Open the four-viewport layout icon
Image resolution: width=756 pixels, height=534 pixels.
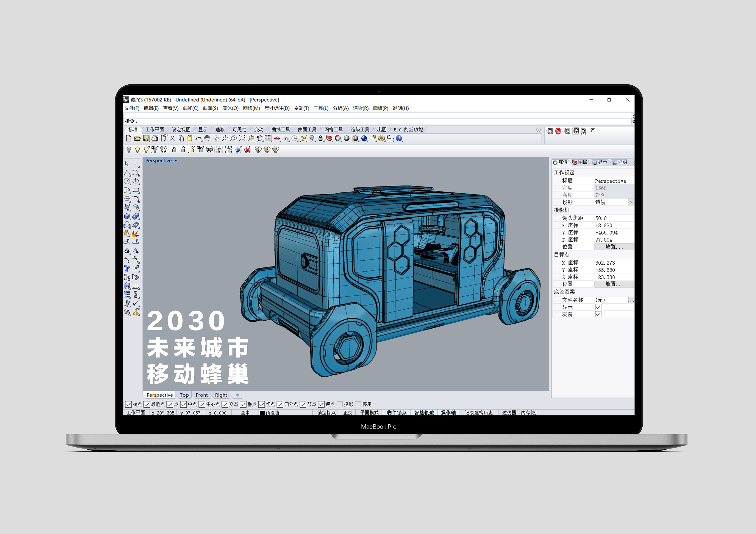click(x=268, y=138)
